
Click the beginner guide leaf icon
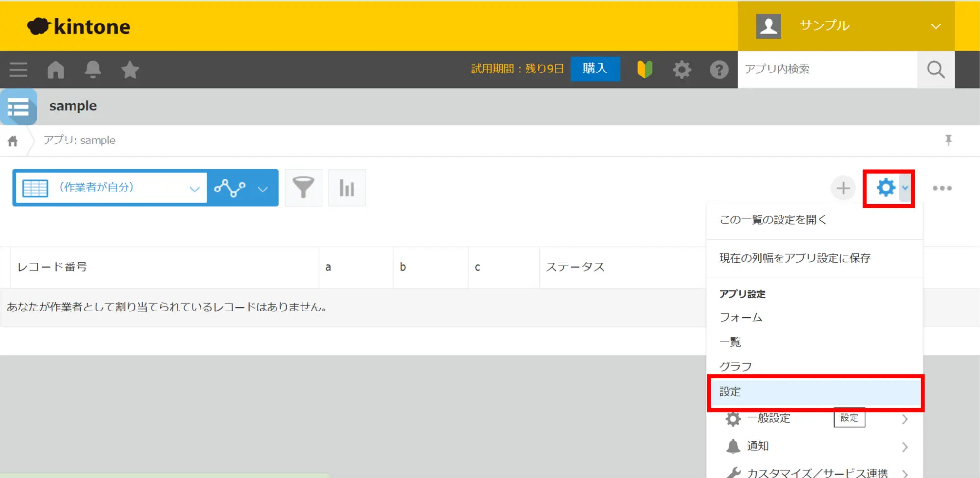click(x=644, y=70)
